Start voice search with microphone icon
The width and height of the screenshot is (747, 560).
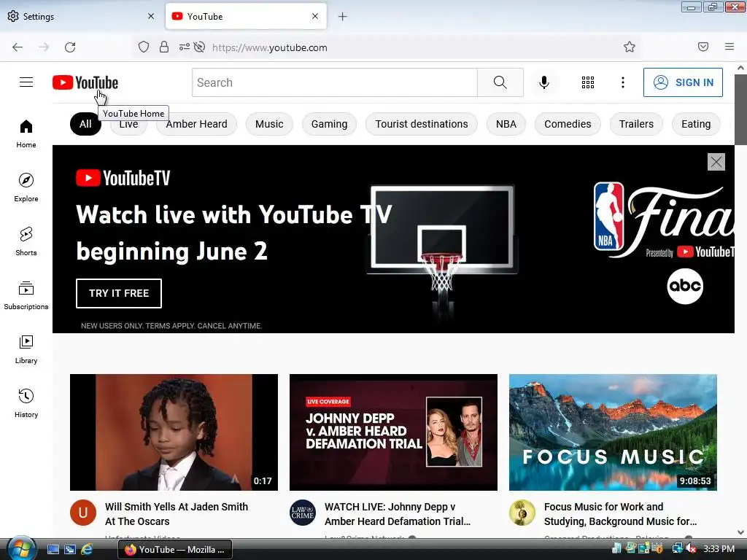pos(543,82)
